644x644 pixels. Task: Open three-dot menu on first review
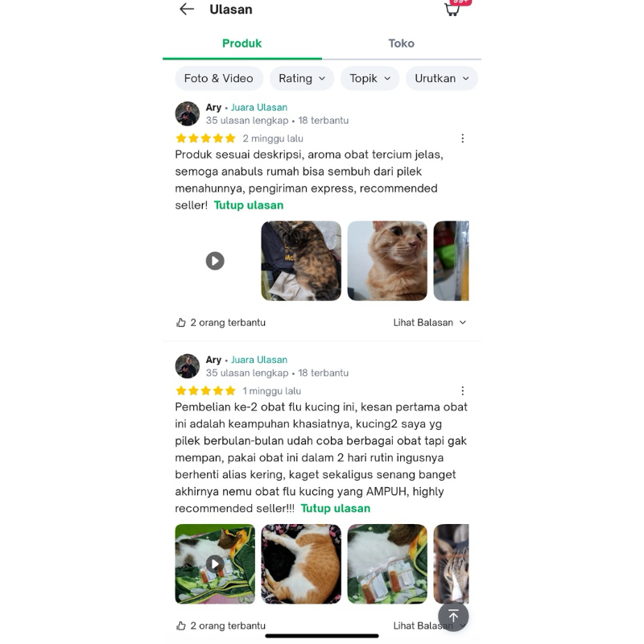[462, 138]
